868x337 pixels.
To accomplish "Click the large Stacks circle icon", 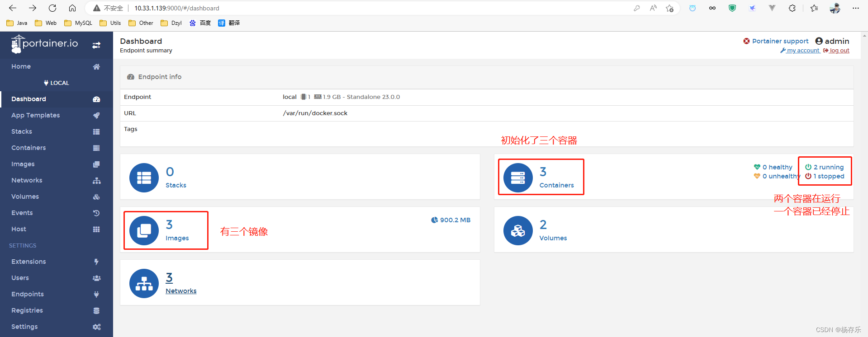I will tap(144, 178).
